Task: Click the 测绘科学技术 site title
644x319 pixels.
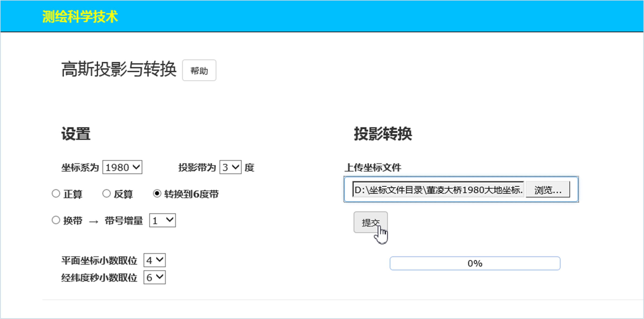Action: (x=80, y=17)
